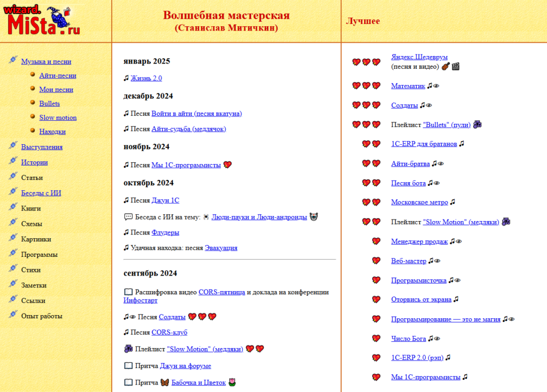Follow the Инфостарт link
The width and height of the screenshot is (547, 392).
(140, 300)
